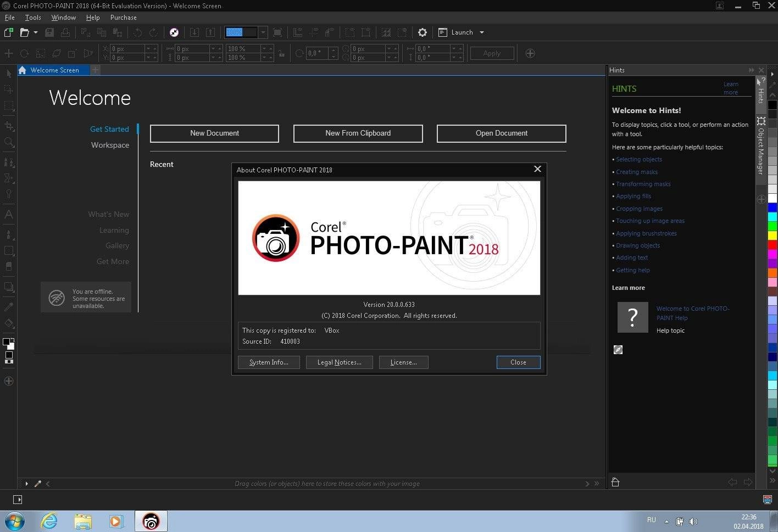Pick the cyan color swatch

click(773, 217)
